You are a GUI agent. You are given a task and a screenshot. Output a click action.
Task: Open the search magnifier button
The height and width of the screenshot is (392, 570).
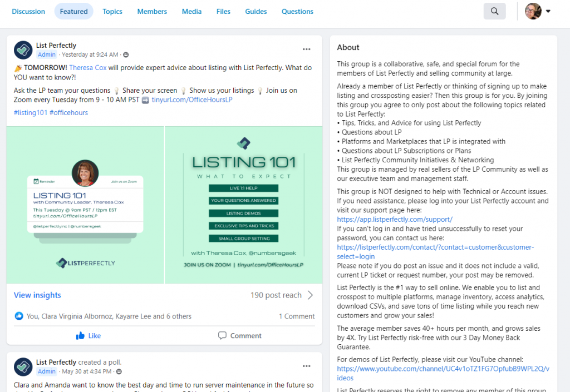494,11
